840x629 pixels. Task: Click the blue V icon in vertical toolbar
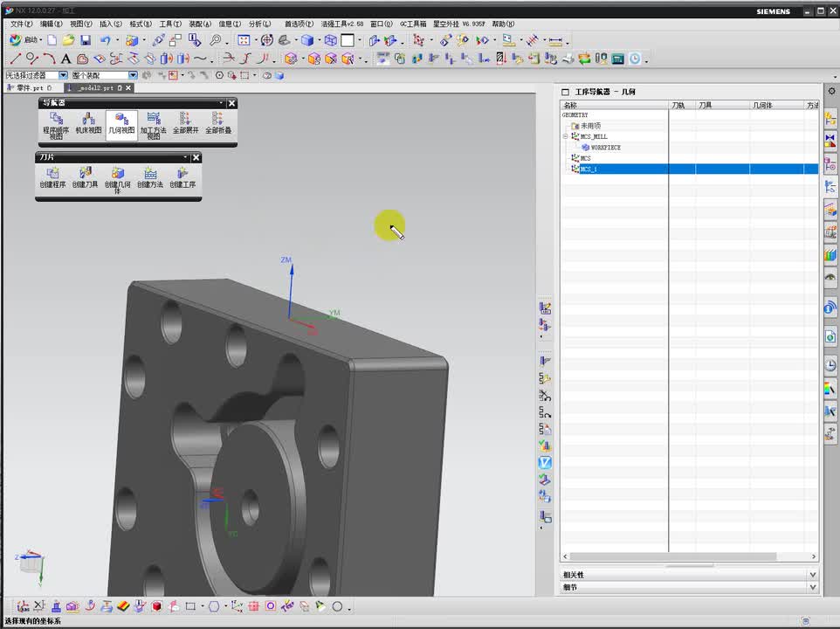(x=545, y=462)
